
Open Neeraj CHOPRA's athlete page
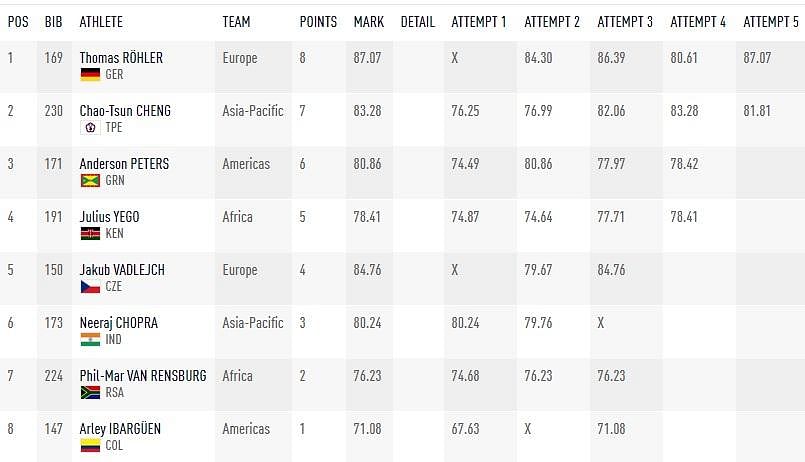pos(119,323)
